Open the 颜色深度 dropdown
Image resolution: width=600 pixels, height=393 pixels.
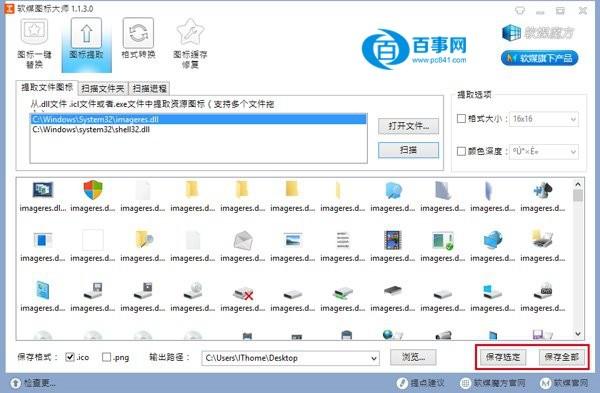pyautogui.click(x=544, y=152)
